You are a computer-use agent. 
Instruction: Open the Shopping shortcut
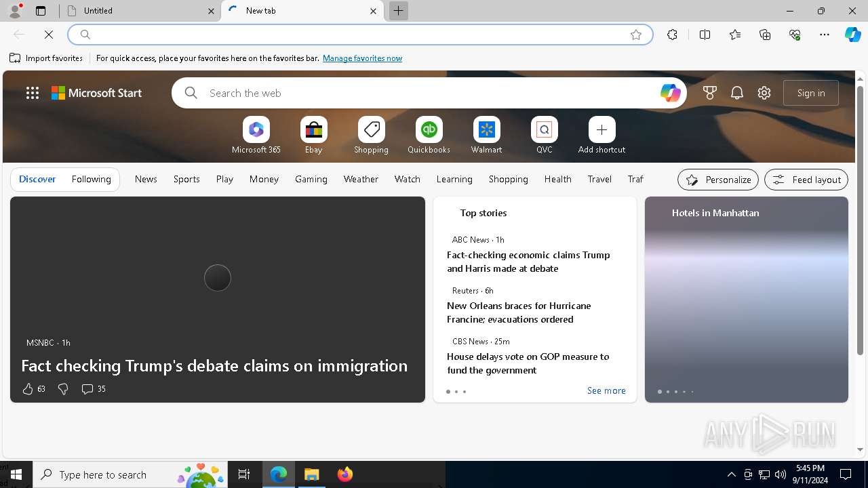coord(372,136)
